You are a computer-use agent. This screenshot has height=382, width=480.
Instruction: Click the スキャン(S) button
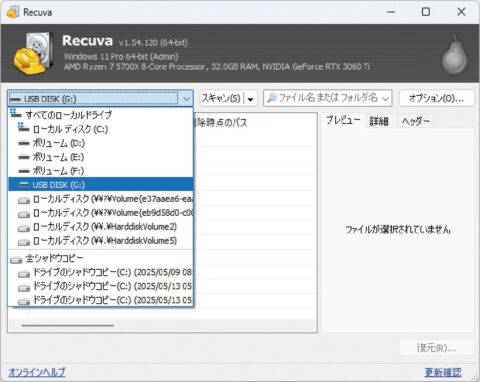point(221,98)
